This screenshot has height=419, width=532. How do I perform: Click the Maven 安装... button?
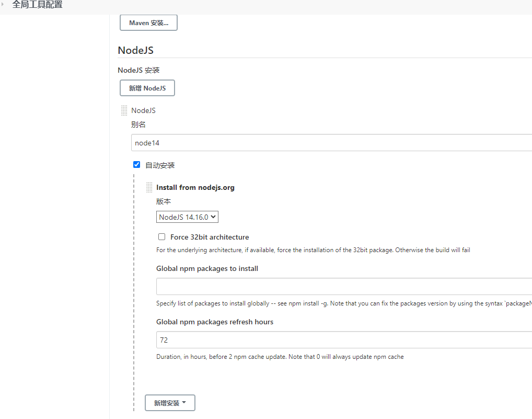point(148,22)
